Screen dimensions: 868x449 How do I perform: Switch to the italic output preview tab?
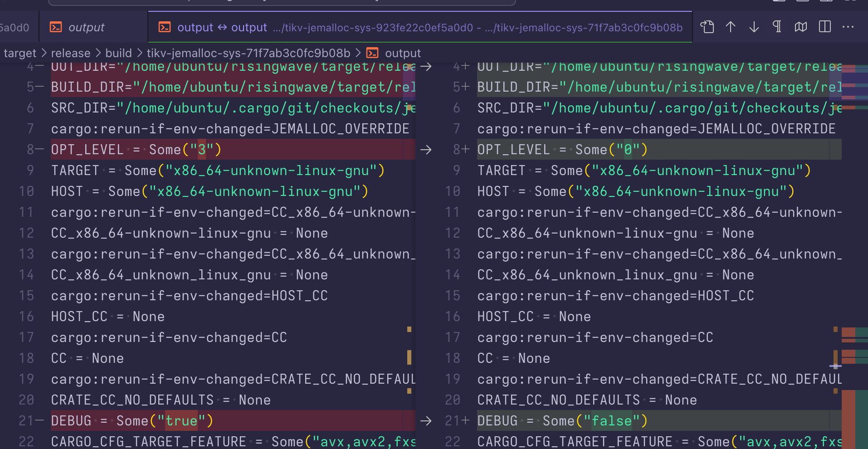[x=86, y=27]
